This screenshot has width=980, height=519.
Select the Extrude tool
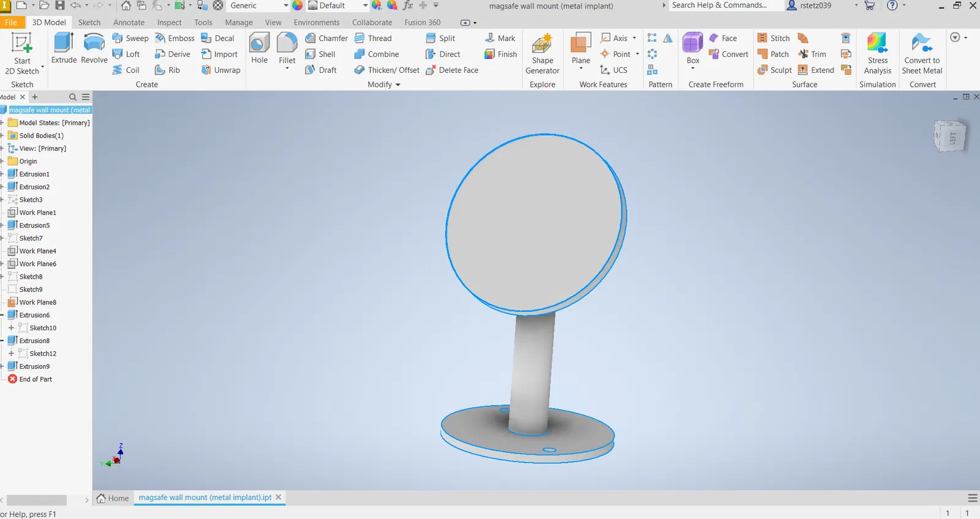point(64,49)
